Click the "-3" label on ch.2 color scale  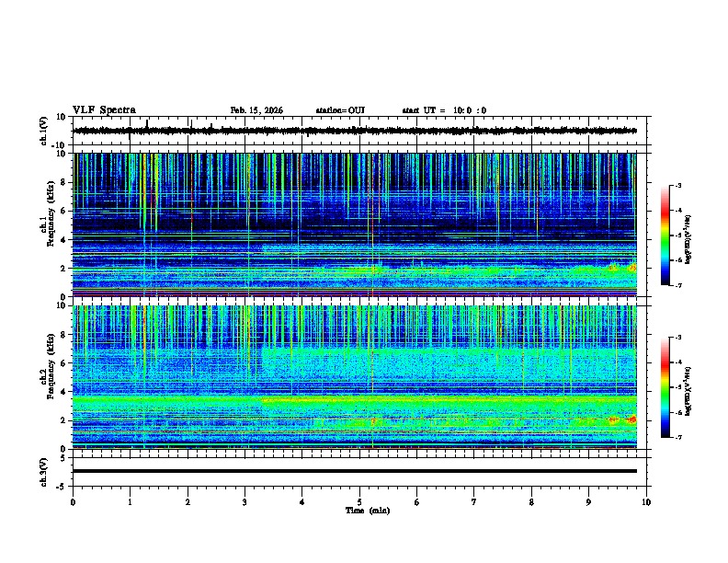678,338
